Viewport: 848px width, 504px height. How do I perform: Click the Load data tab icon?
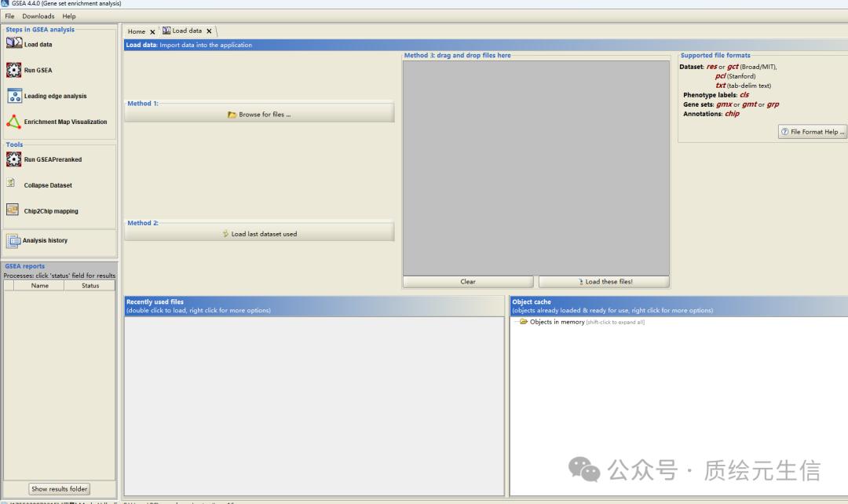coord(166,31)
